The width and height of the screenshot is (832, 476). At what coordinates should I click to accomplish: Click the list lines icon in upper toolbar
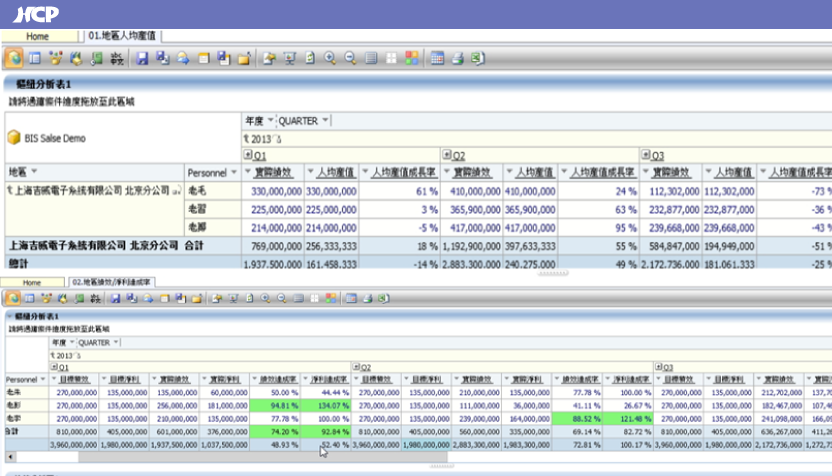click(371, 58)
